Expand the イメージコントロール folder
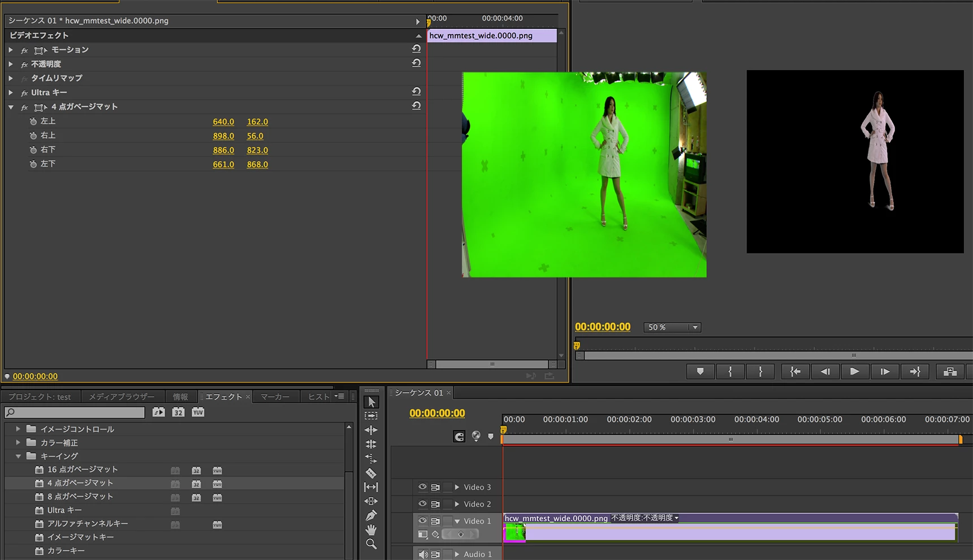The width and height of the screenshot is (973, 560). pos(18,429)
